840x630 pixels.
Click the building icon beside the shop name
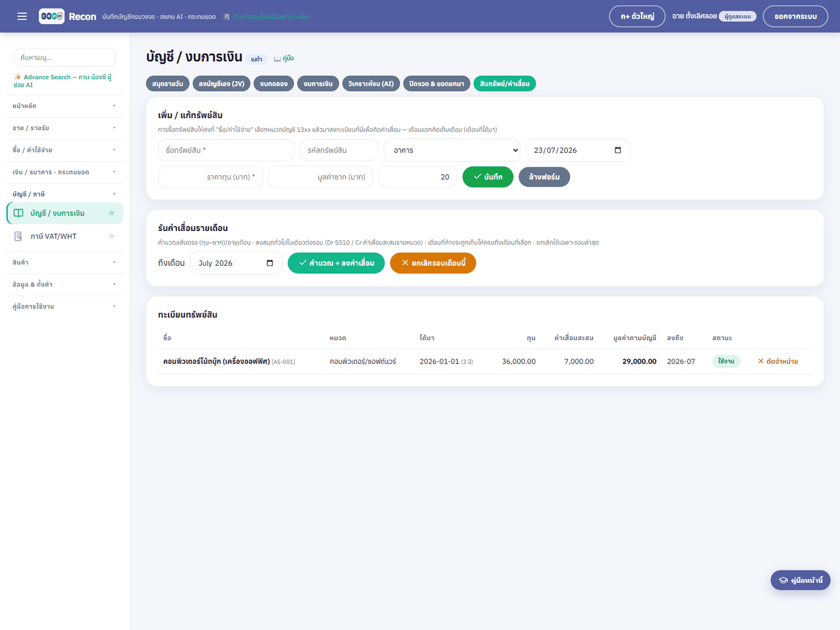226,17
